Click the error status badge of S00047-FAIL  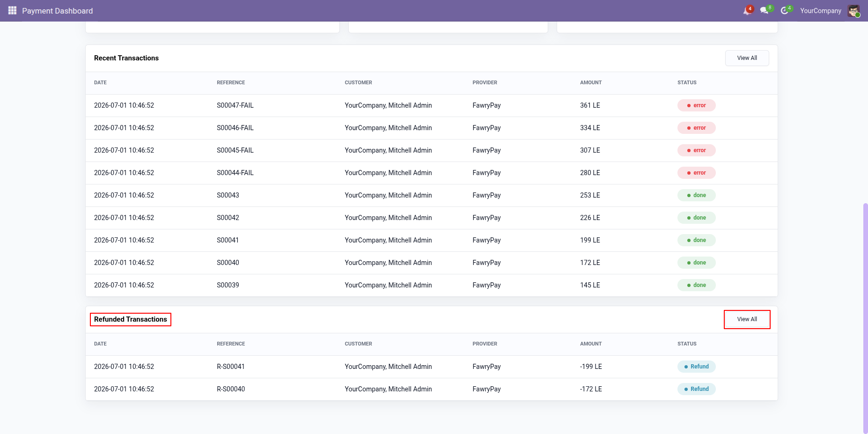[696, 105]
